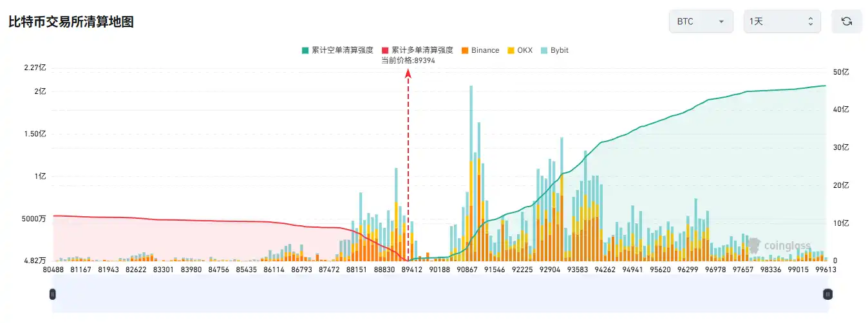Click right y-axis label 40亿
This screenshot has width=868, height=323.
coord(841,110)
